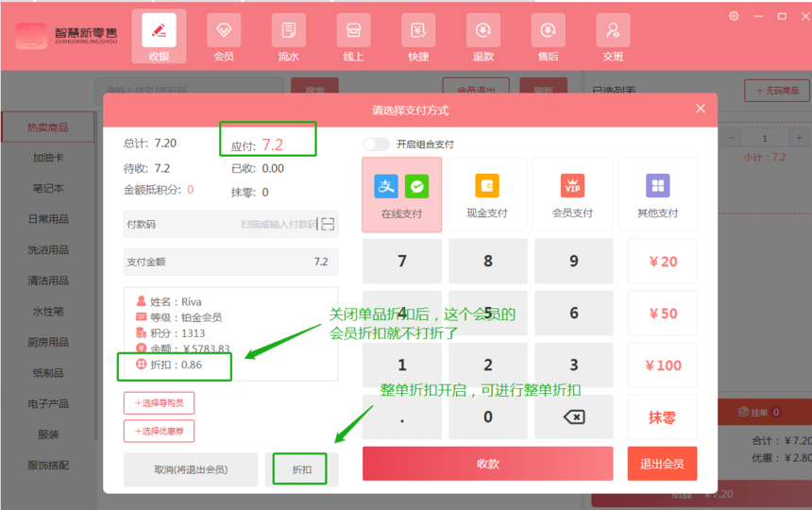Open the 交班 shift handover tab
Screen dimensions: 812x510
[x=613, y=37]
